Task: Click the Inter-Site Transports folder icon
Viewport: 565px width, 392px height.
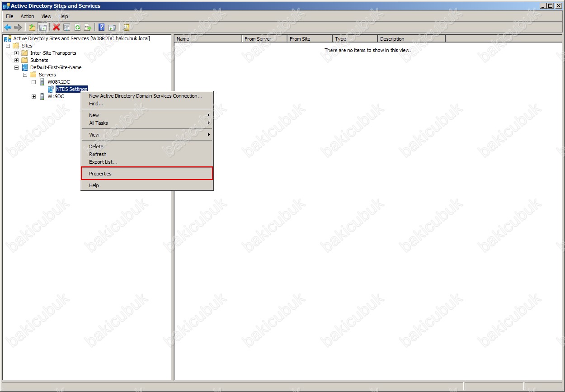Action: 24,53
